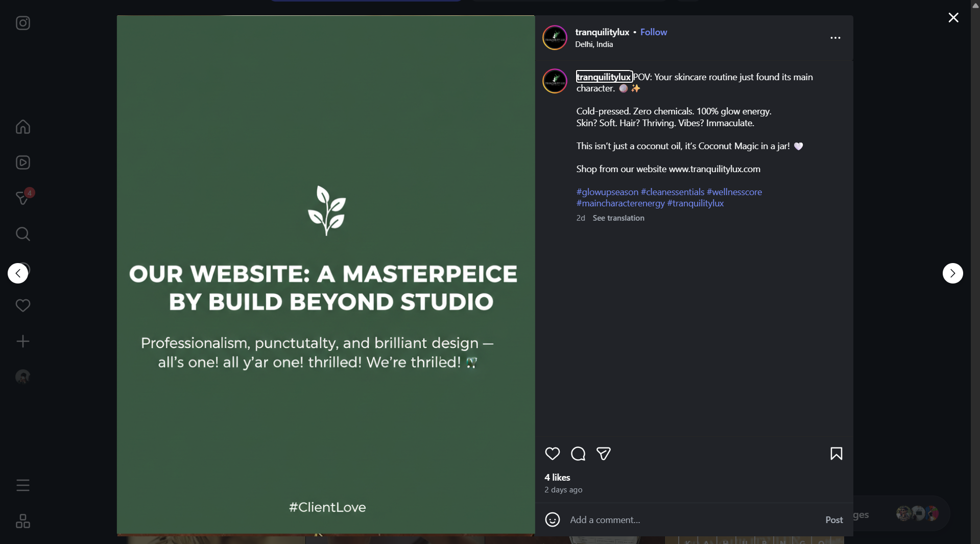The image size is (980, 544).
Task: Click the #glowupseason hashtag
Action: coord(607,192)
